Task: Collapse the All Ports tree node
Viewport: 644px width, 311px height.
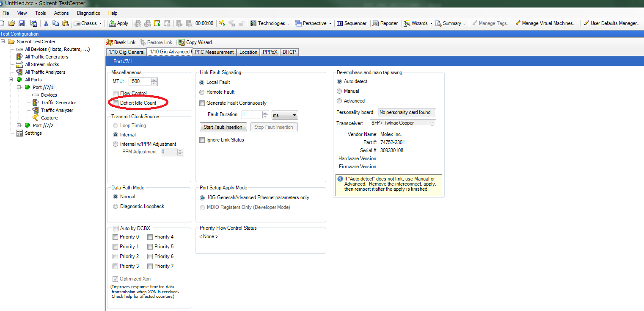Action: point(11,80)
